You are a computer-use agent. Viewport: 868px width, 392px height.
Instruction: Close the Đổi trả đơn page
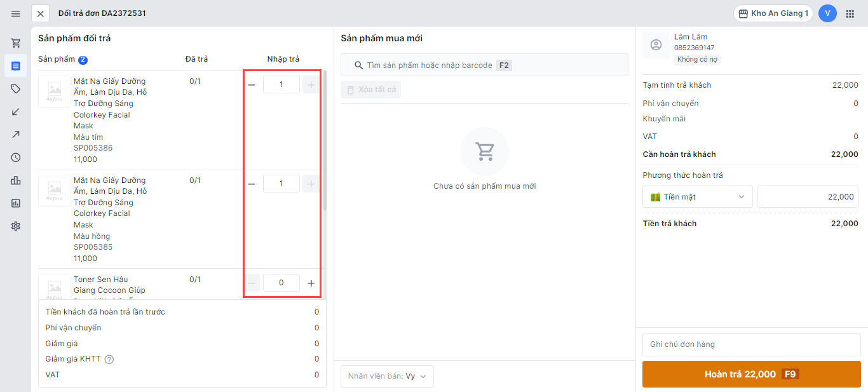coord(41,13)
